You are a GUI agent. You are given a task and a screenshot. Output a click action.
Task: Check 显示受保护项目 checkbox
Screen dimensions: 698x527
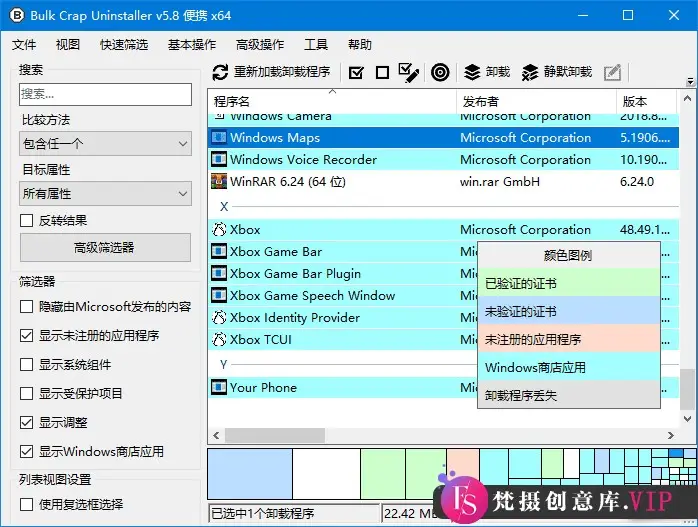[x=27, y=393]
